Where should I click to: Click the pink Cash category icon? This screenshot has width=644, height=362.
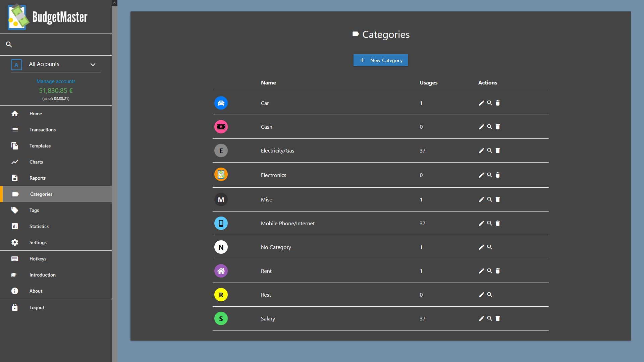tap(221, 127)
